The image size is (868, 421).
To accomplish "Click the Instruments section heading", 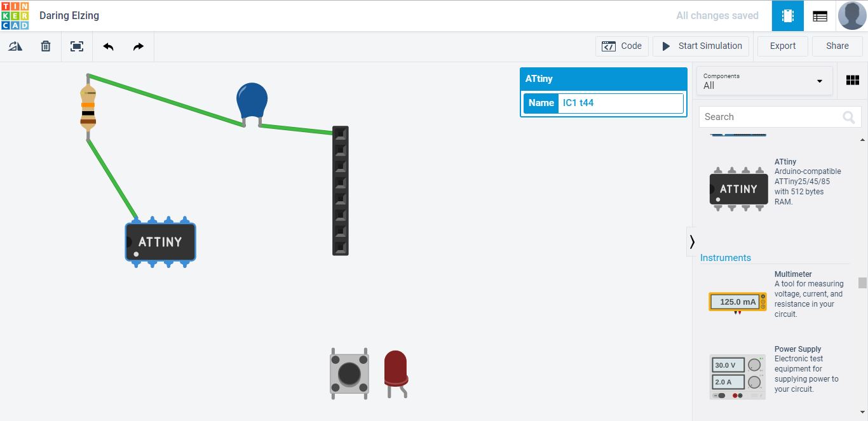I will point(726,258).
